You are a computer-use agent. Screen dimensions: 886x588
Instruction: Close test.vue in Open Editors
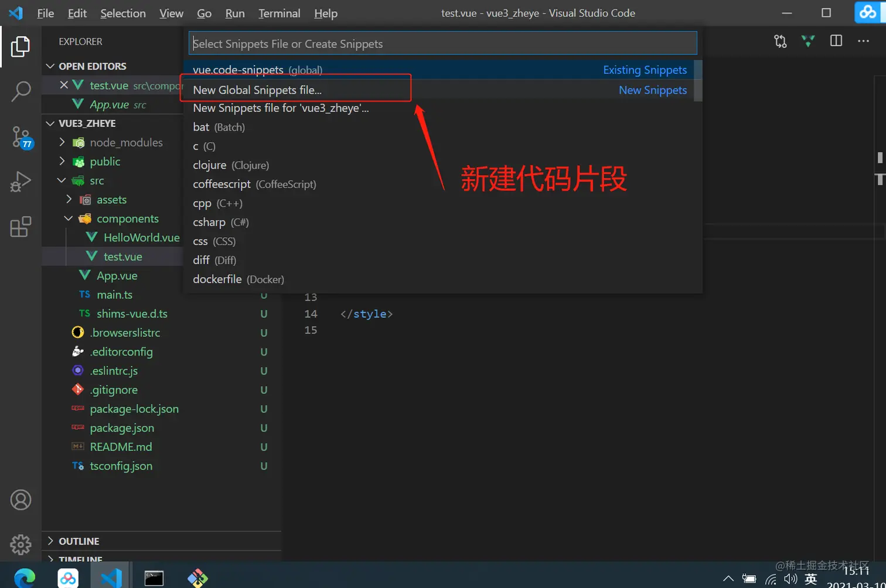[x=64, y=86]
